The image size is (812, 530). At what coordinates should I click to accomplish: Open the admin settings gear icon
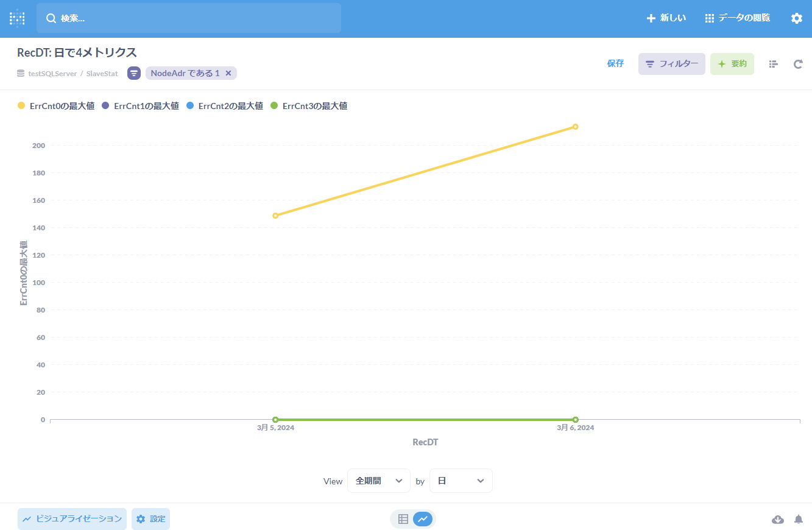(x=796, y=18)
